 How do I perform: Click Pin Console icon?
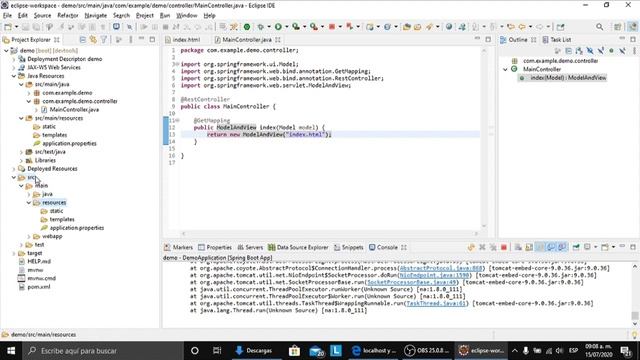[x=576, y=247]
